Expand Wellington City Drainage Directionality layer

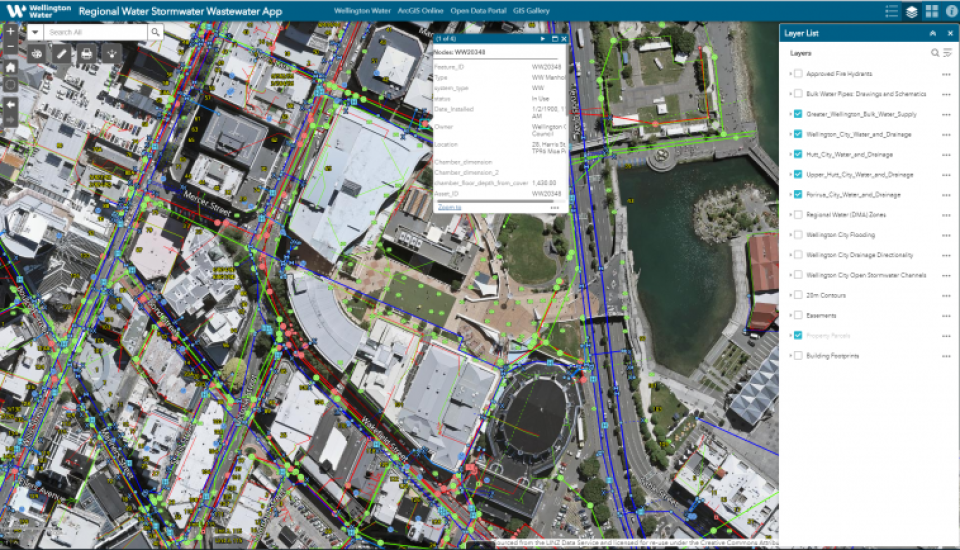point(790,255)
